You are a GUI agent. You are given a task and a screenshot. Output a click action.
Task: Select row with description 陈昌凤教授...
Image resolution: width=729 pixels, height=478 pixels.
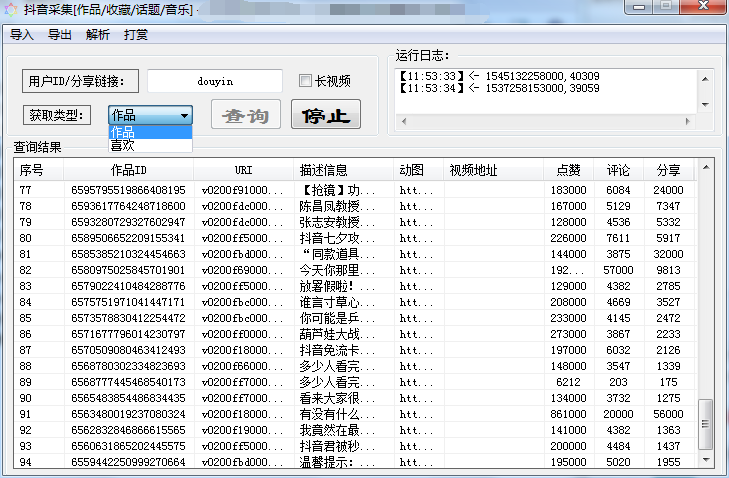pyautogui.click(x=337, y=206)
